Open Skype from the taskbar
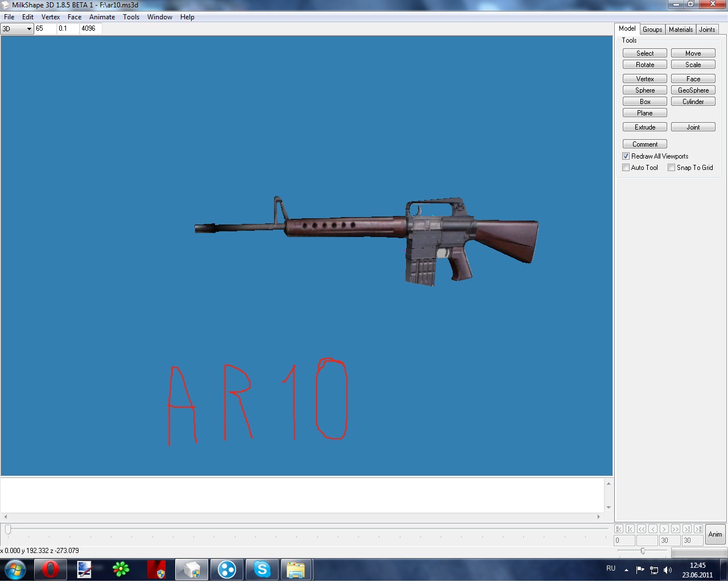 point(262,569)
